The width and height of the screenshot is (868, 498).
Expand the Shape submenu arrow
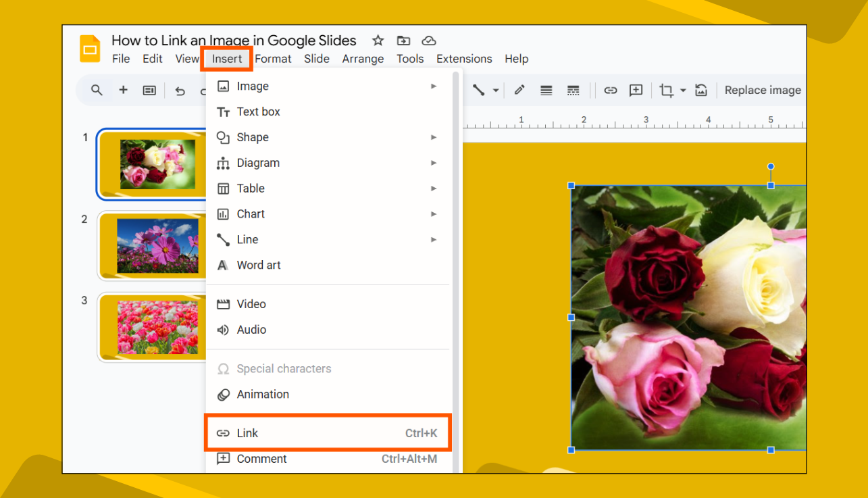(x=434, y=137)
